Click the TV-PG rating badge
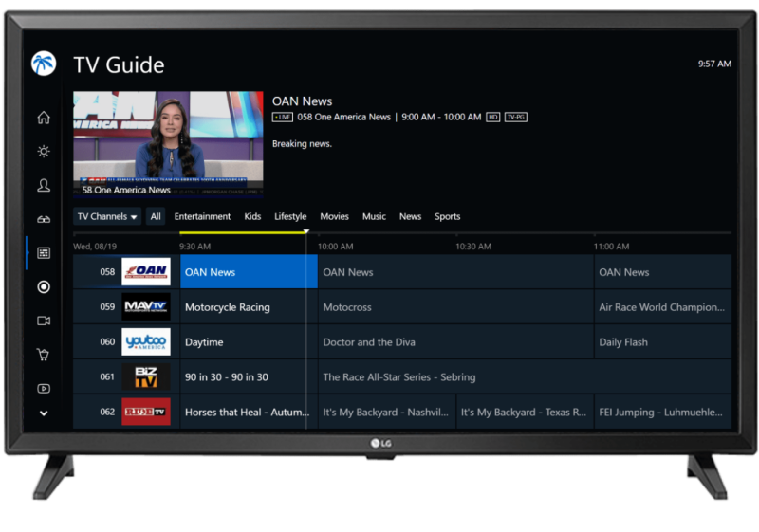759x532 pixels. pyautogui.click(x=516, y=117)
